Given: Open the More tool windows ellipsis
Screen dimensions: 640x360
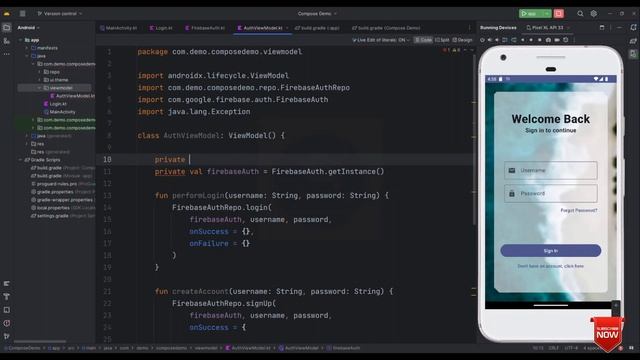Looking at the screenshot, I should coord(7,54).
